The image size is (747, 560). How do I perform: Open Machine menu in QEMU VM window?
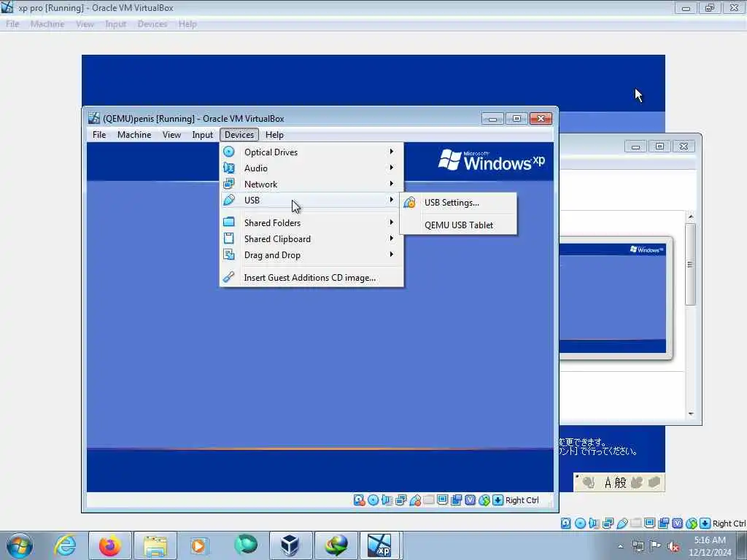click(134, 135)
